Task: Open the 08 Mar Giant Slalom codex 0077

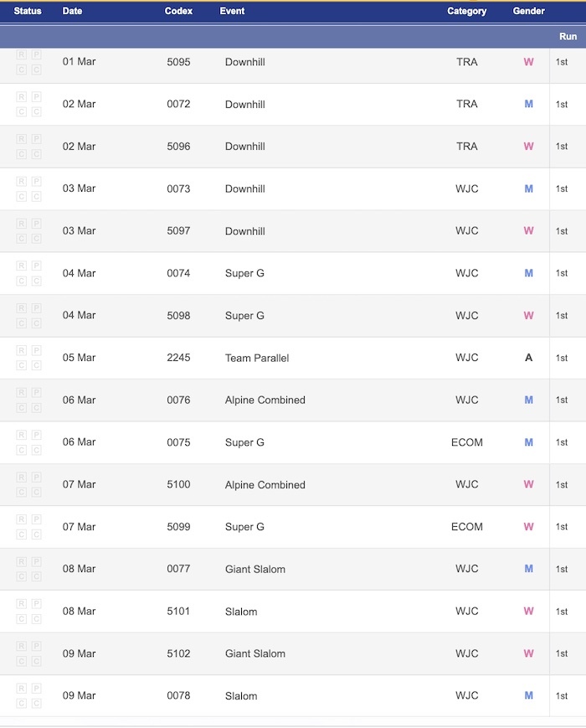Action: click(254, 569)
